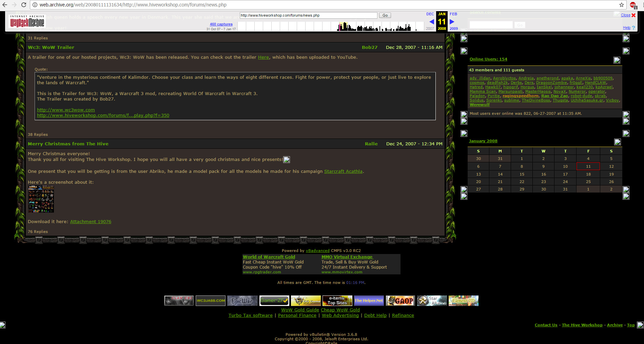Open the GG Game banner
Image resolution: width=644 pixels, height=344 pixels.
[306, 301]
